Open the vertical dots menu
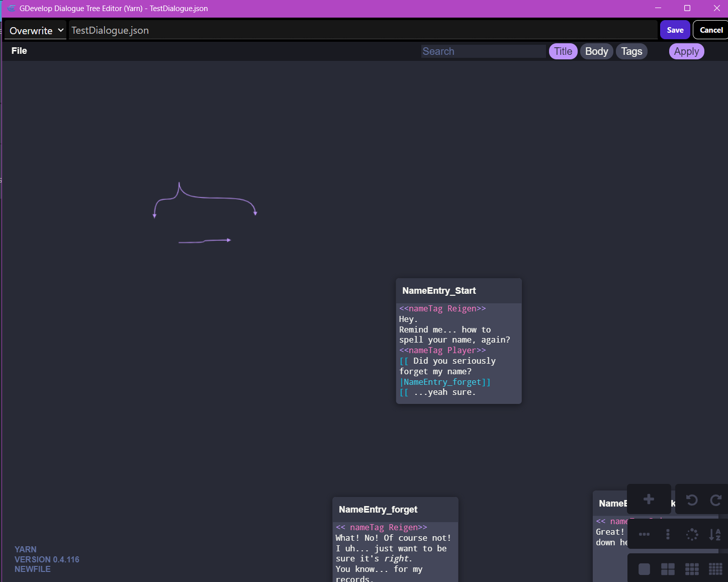Screen dimensions: 728x582 pos(668,534)
